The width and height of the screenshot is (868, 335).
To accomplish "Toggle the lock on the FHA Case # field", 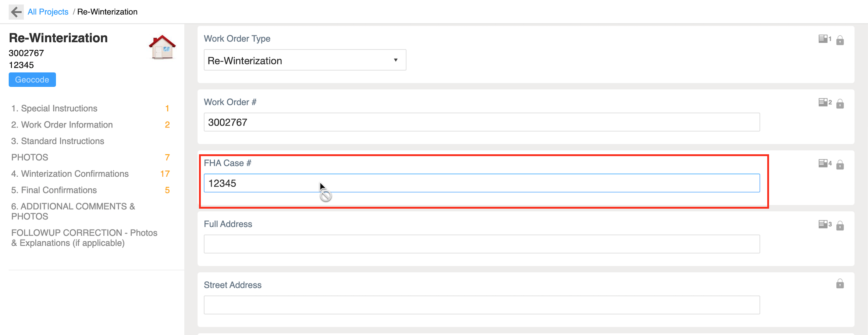I will (840, 165).
